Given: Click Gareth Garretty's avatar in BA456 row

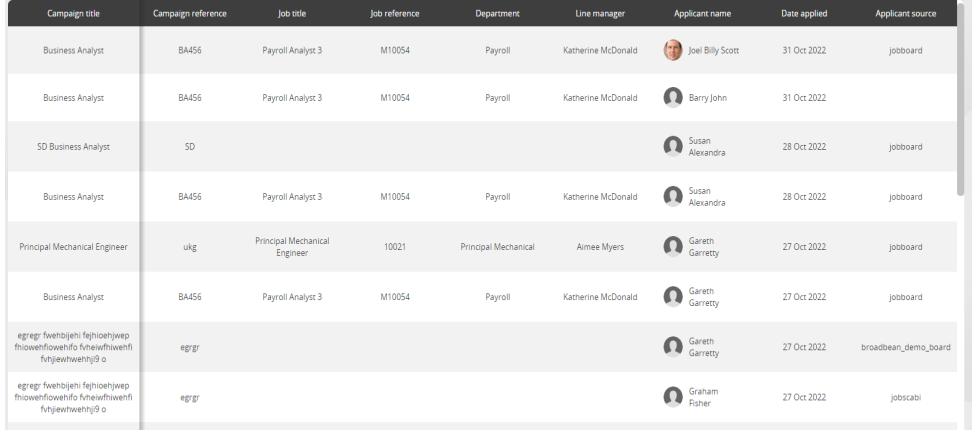Looking at the screenshot, I should pos(673,297).
